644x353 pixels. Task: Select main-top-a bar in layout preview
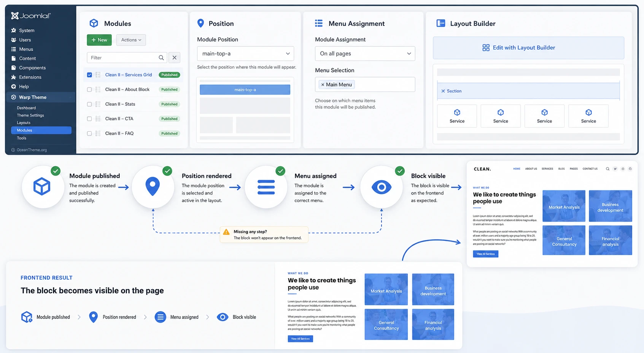click(x=245, y=90)
